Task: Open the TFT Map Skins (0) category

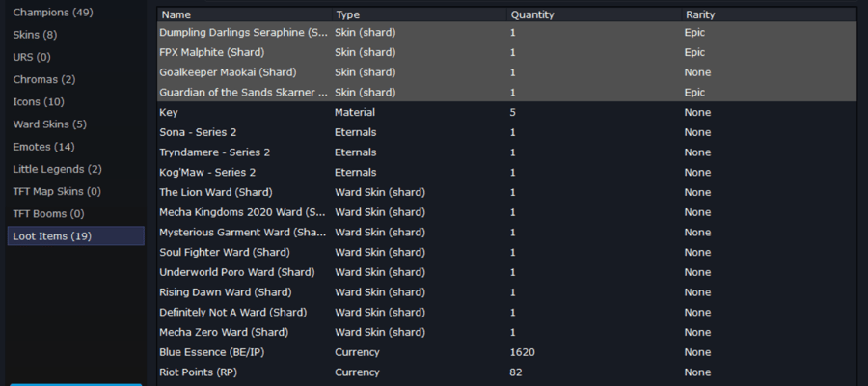Action: click(75, 192)
